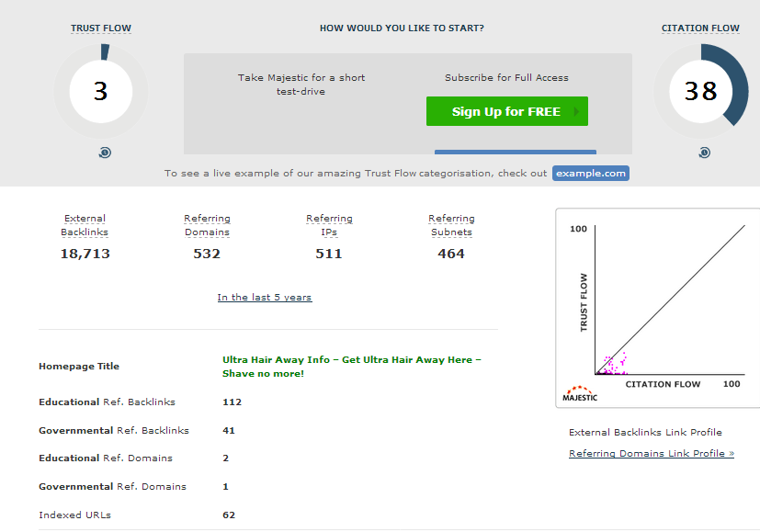Click the Take Majestic for a short test-drive text
Image resolution: width=760 pixels, height=532 pixels.
[301, 85]
